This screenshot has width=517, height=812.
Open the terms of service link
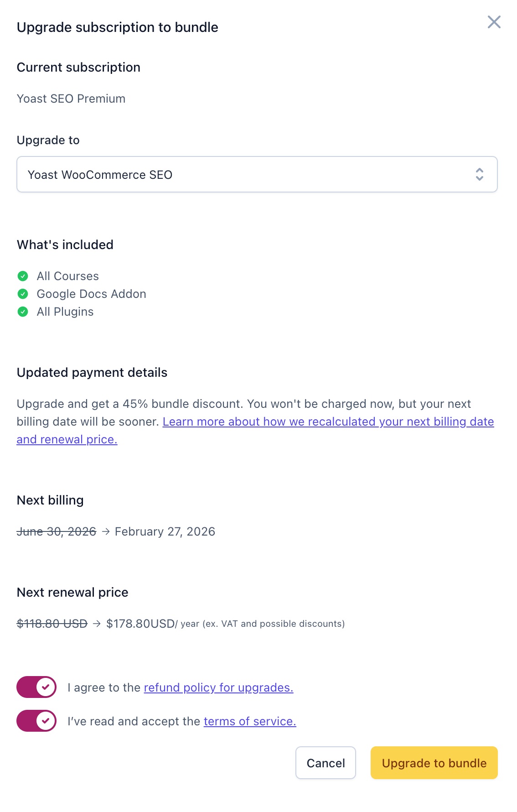pyautogui.click(x=250, y=721)
